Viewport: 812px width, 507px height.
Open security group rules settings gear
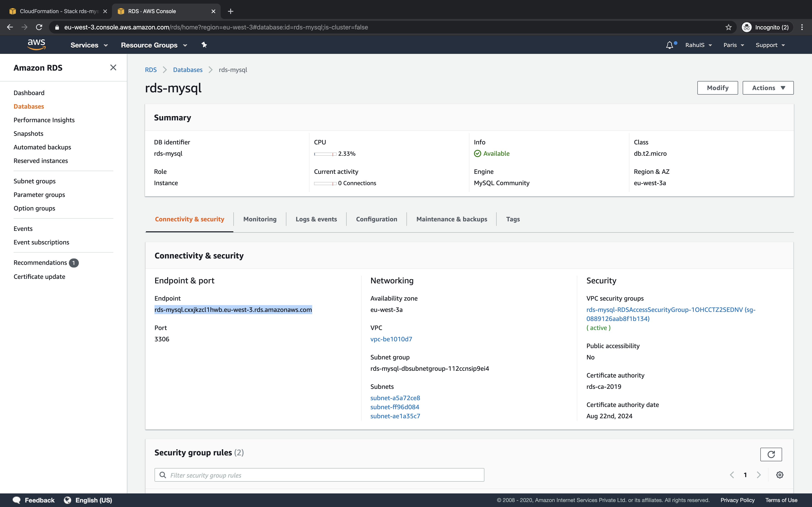[779, 475]
